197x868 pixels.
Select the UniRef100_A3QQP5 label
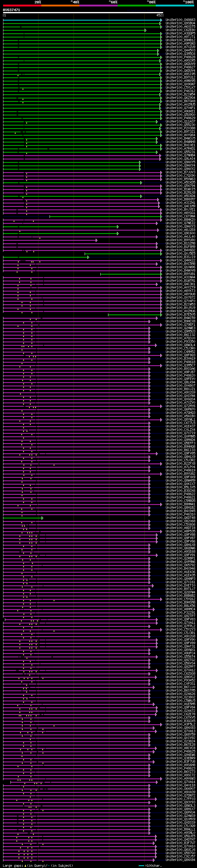click(x=180, y=33)
